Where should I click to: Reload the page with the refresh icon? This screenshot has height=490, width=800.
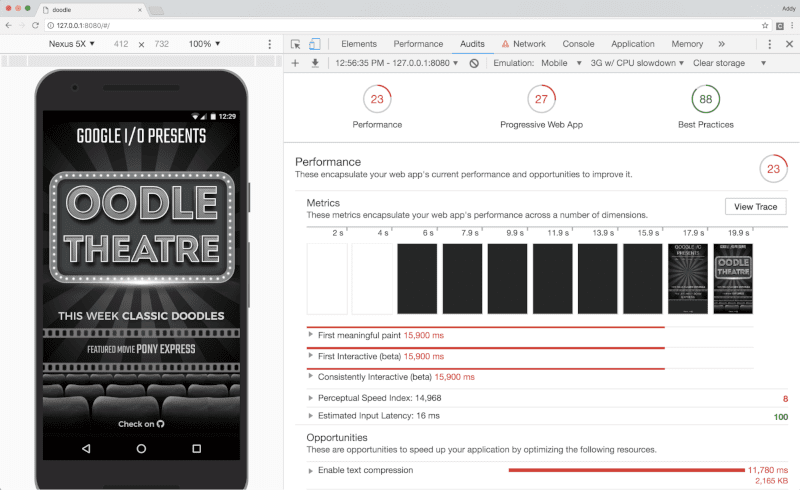pos(36,24)
